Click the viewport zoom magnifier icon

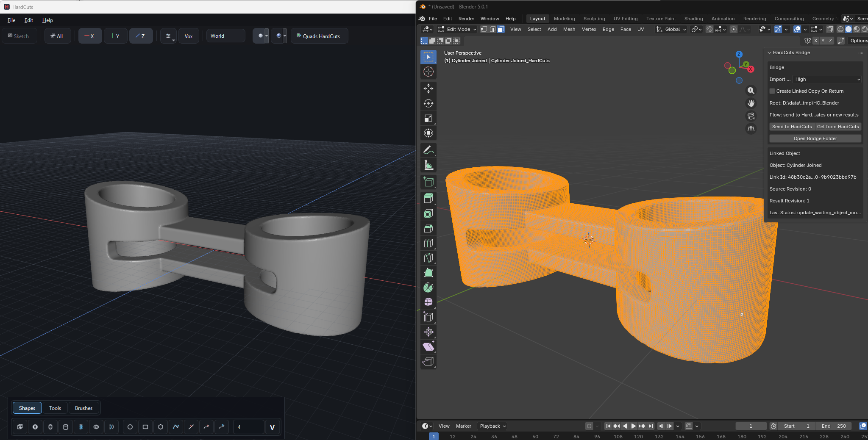[x=751, y=91]
